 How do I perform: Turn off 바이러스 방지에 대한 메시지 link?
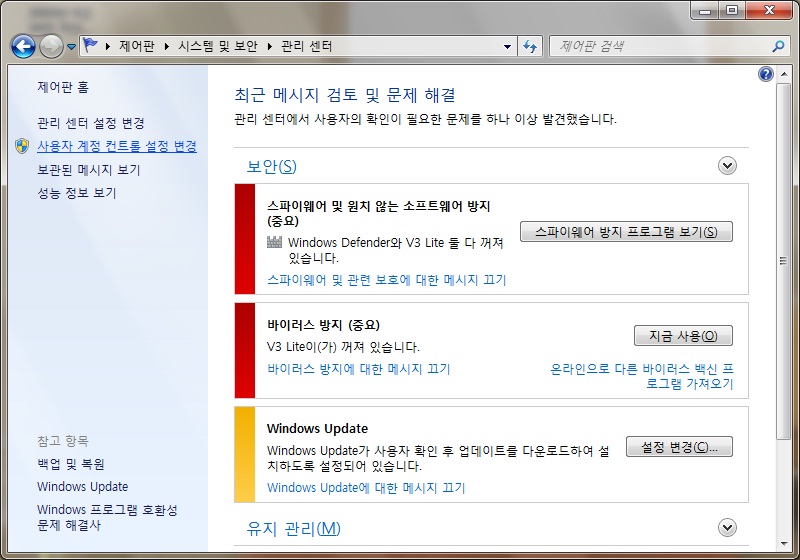(x=359, y=369)
